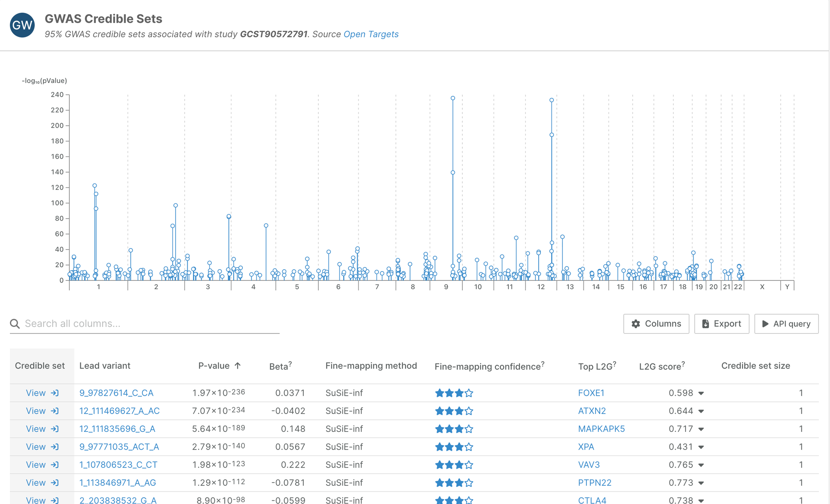Screen dimensions: 830x504
Task: Click view arrow icon for 9_97827614_C_CA row
Action: tap(55, 393)
